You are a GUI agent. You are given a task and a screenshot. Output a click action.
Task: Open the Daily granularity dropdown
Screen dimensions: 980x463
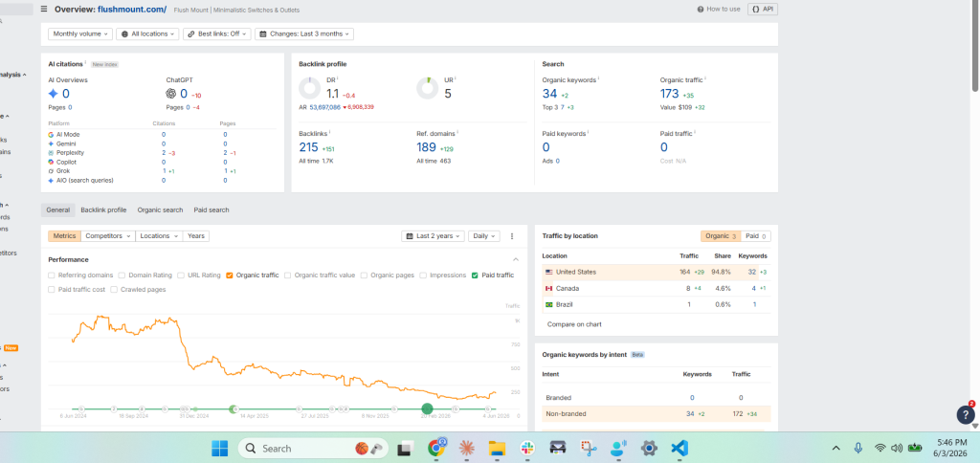click(x=484, y=236)
